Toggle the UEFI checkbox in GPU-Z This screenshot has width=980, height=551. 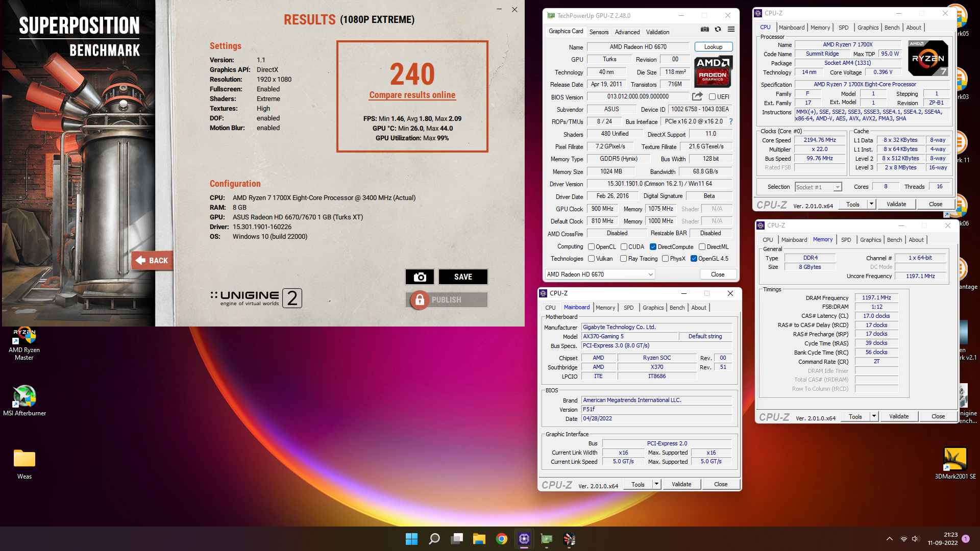pos(712,96)
